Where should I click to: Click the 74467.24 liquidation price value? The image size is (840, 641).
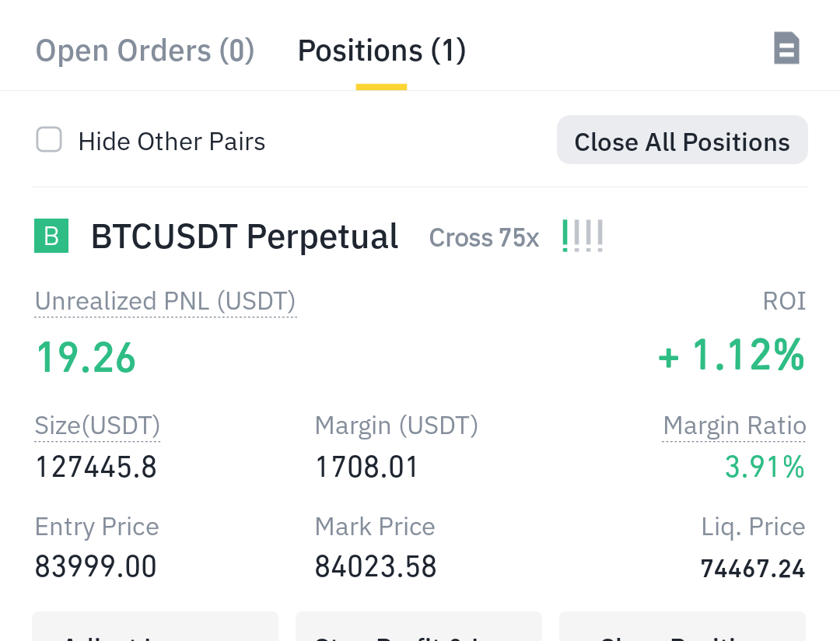coord(753,569)
